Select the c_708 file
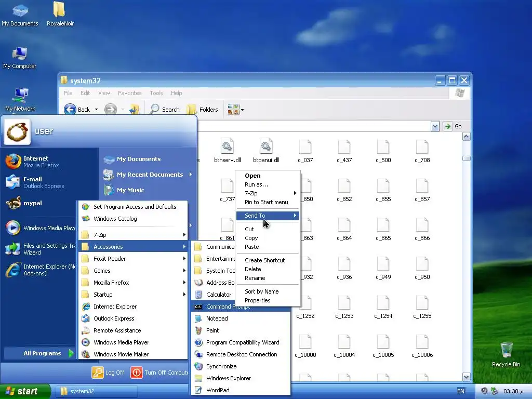The height and width of the screenshot is (399, 532). [422, 151]
